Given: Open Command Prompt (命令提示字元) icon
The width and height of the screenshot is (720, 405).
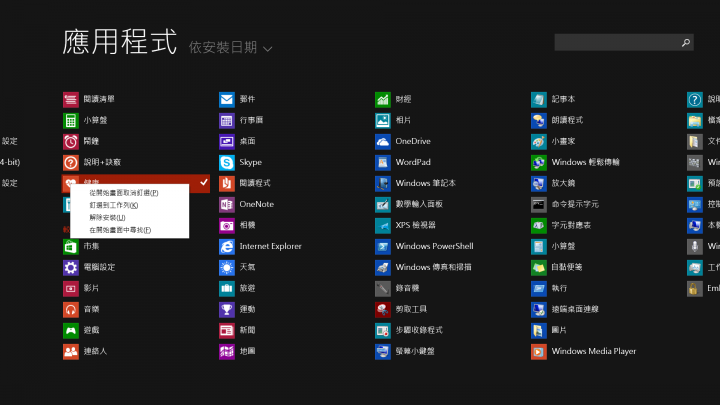Looking at the screenshot, I should (x=539, y=204).
